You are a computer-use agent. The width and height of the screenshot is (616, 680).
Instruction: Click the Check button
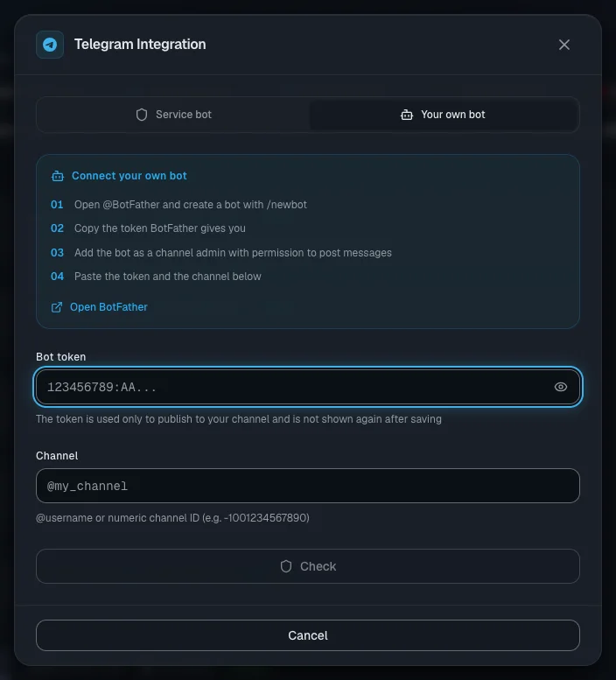[x=308, y=566]
